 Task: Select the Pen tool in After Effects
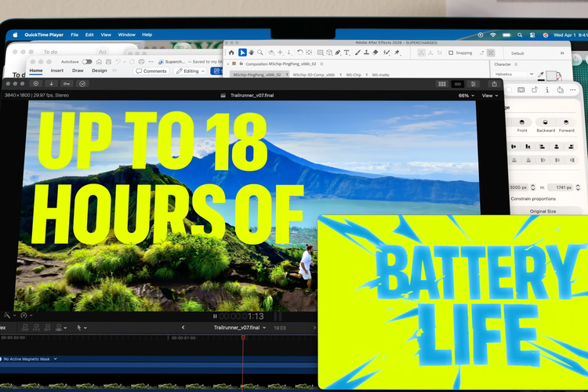[338, 53]
